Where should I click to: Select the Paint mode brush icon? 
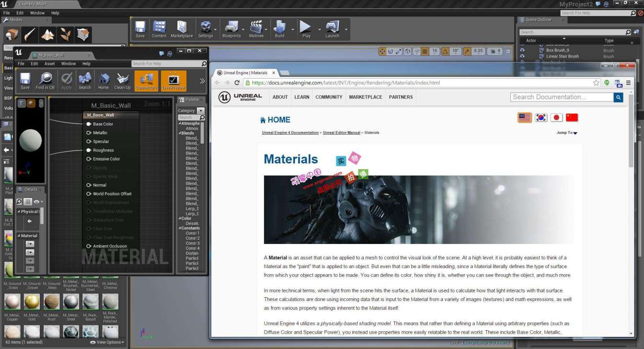[x=30, y=35]
